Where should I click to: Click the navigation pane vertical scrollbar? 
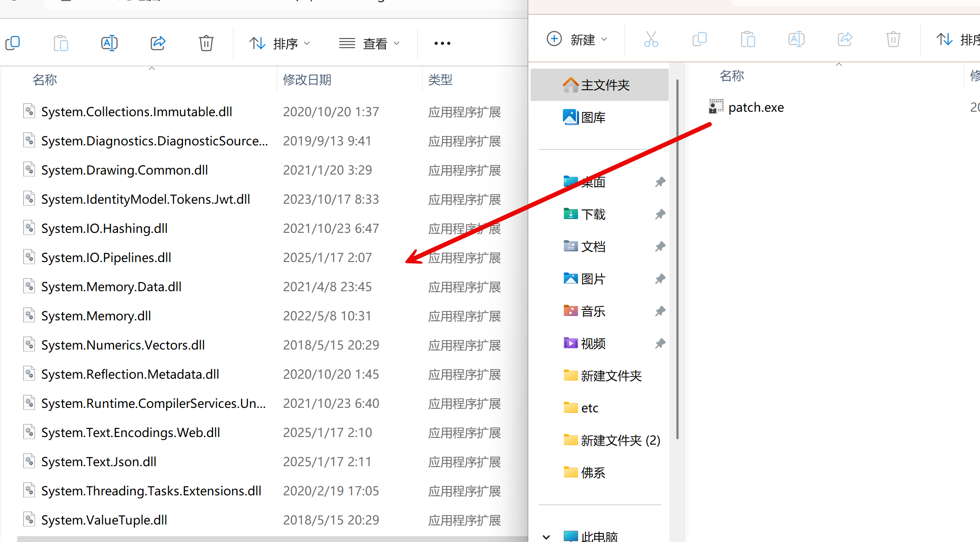click(677, 260)
